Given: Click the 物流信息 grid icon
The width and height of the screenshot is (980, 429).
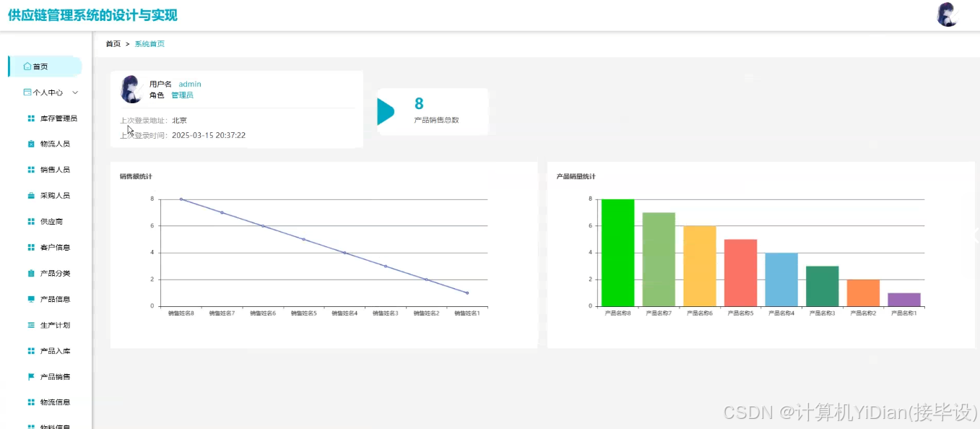Looking at the screenshot, I should [x=31, y=402].
